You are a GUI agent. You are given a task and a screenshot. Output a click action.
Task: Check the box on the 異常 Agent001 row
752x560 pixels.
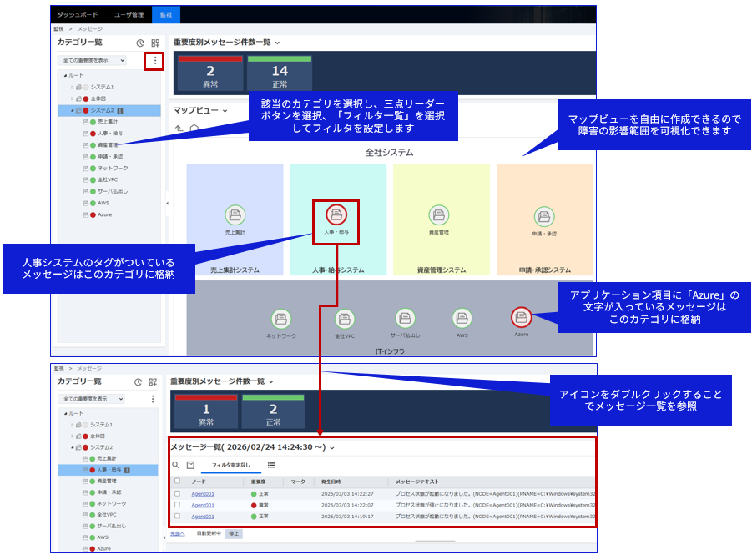click(x=177, y=505)
